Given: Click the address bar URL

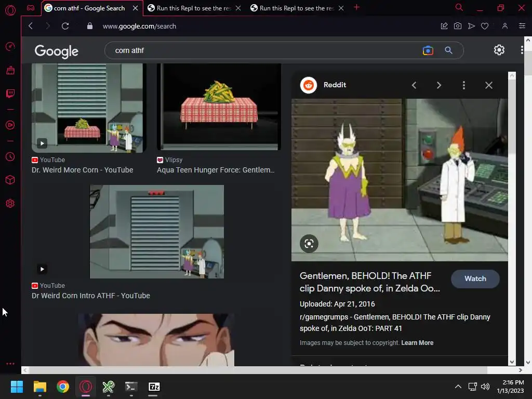Looking at the screenshot, I should (x=139, y=26).
